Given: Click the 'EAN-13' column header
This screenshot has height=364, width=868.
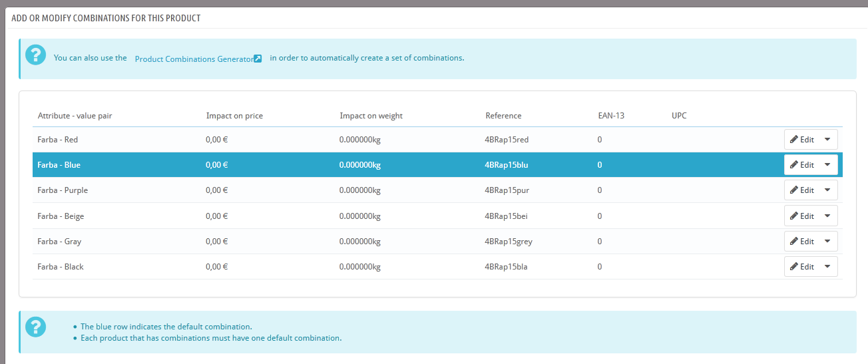Looking at the screenshot, I should pos(611,116).
